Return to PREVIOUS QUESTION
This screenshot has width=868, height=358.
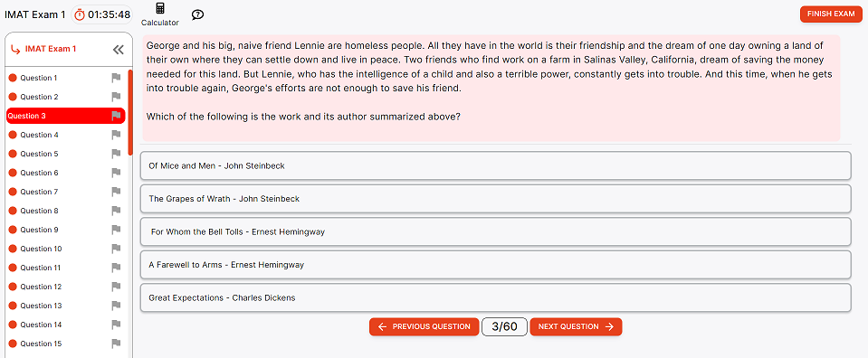point(424,326)
